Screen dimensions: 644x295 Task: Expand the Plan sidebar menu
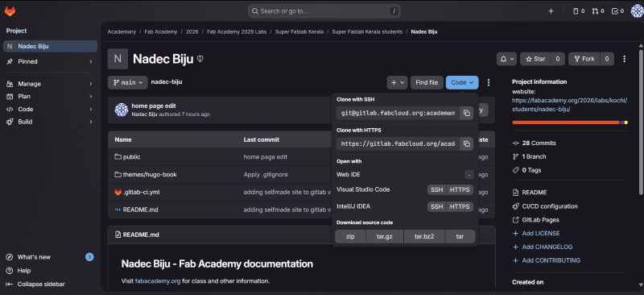50,96
